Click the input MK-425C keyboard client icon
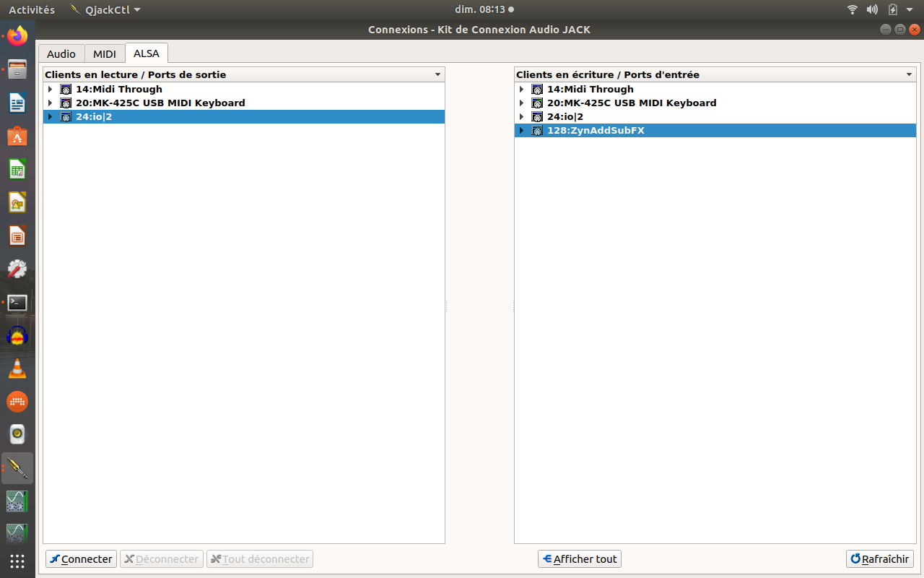 point(537,103)
